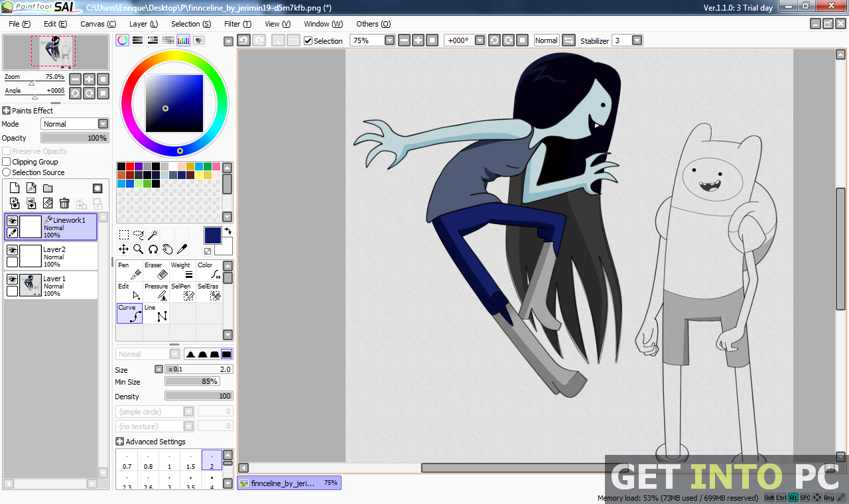
Task: Expand the Paints Effect section
Action: tap(7, 111)
